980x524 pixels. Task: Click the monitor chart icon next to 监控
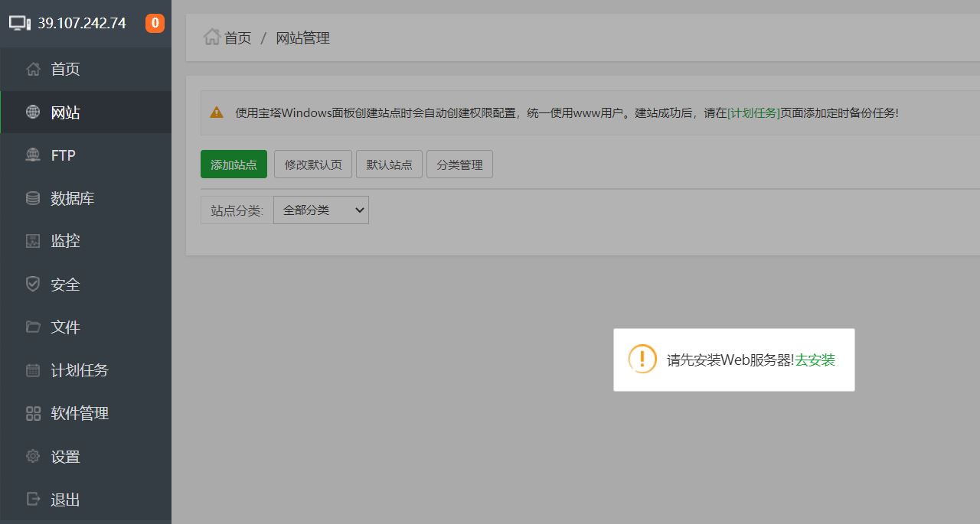pyautogui.click(x=33, y=241)
